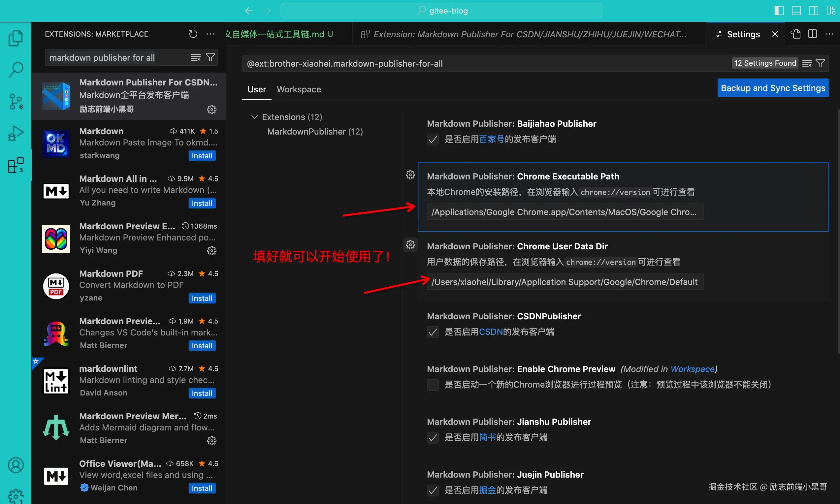Click the Accounts icon at bottom left
Viewport: 840px width, 504px height.
coord(15,465)
